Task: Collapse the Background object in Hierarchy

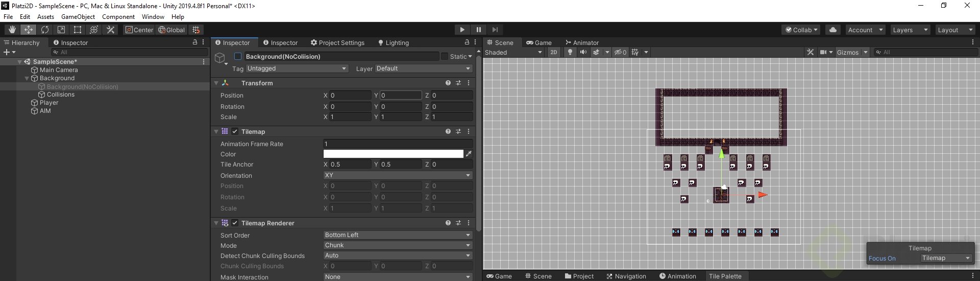Action: [x=27, y=78]
